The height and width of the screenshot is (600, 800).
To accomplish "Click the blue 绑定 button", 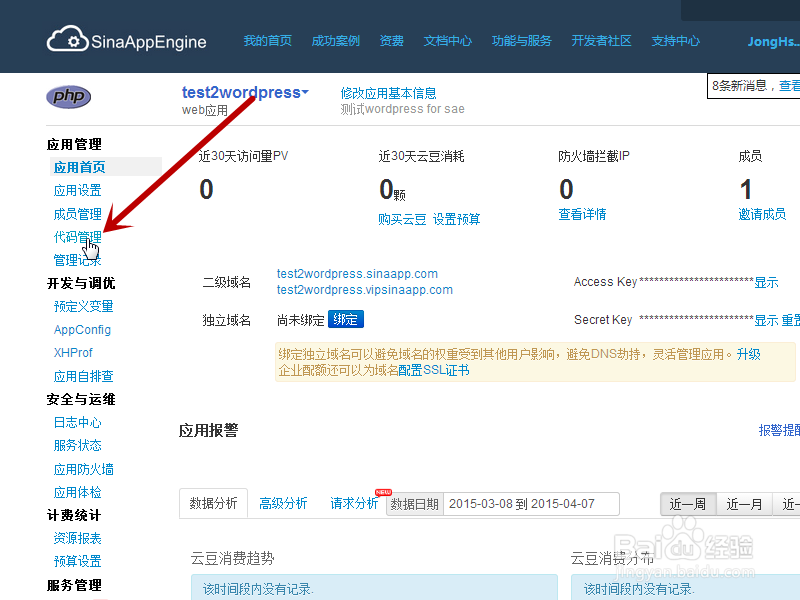I will coord(345,319).
